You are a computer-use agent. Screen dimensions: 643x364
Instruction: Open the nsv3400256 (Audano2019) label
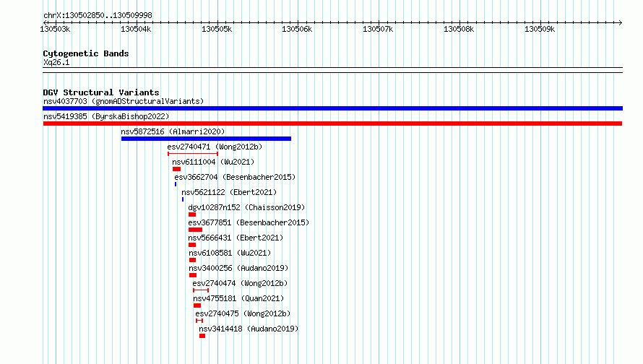click(x=238, y=268)
